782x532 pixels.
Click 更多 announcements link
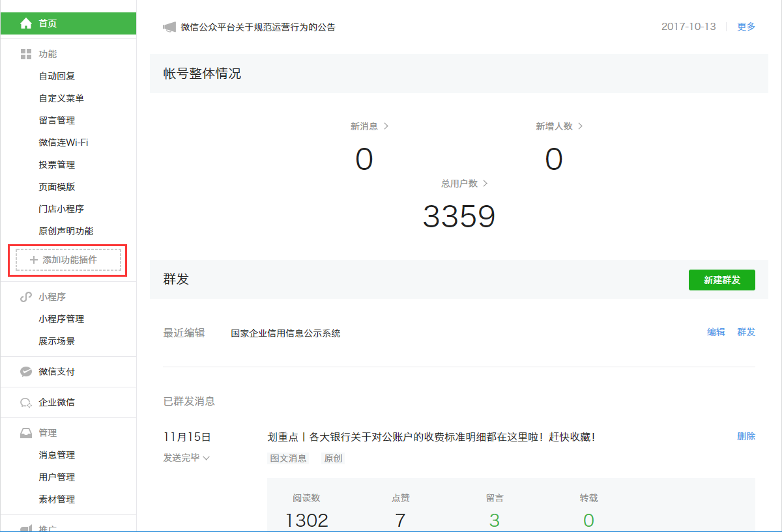(746, 27)
